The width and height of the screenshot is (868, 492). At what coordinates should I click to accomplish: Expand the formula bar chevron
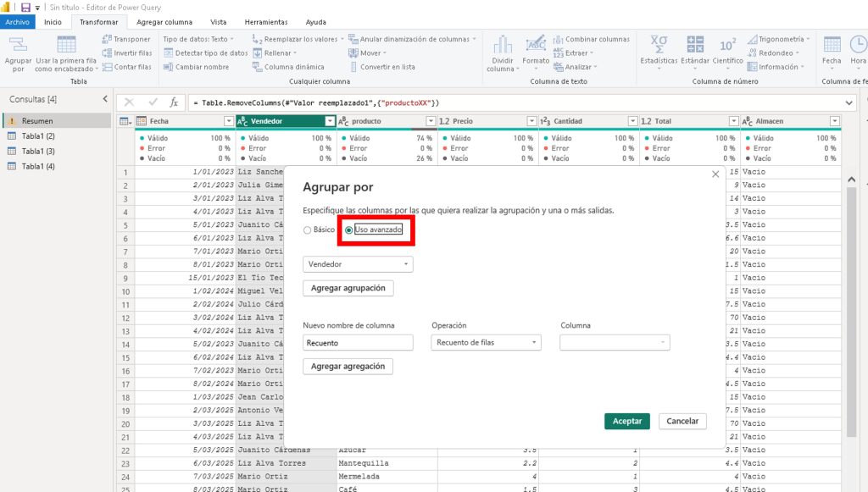850,102
